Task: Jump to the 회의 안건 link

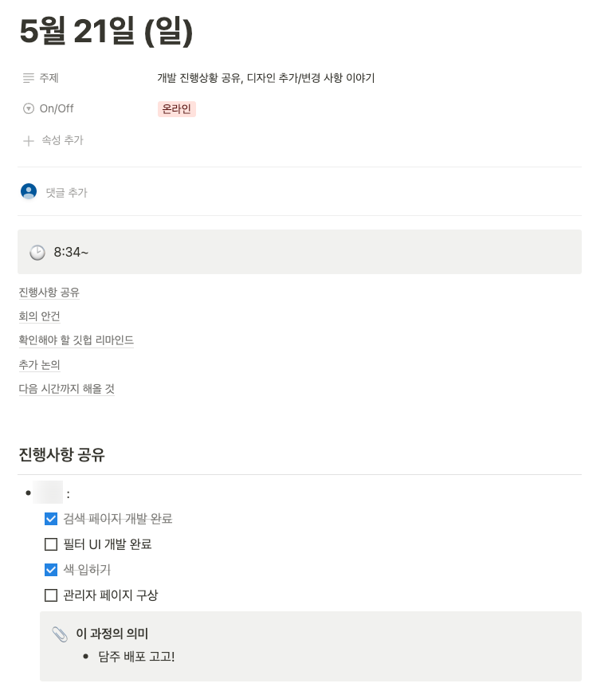Action: [x=39, y=316]
